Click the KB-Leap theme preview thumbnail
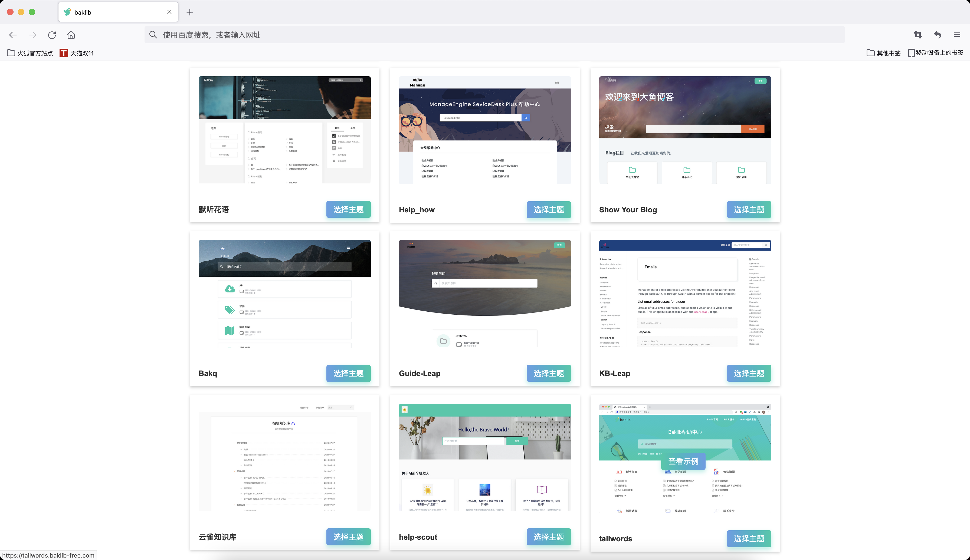Screen dimensions: 970x560 (685, 294)
